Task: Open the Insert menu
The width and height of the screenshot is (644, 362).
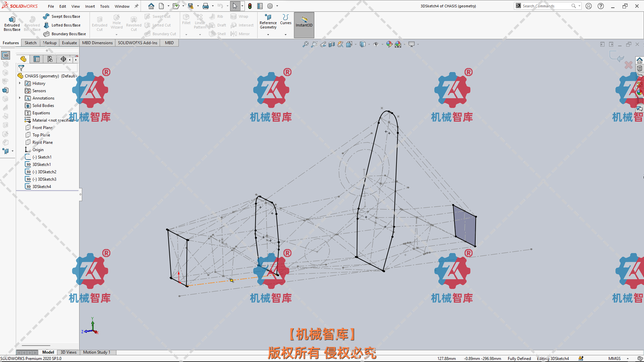Action: click(x=90, y=6)
